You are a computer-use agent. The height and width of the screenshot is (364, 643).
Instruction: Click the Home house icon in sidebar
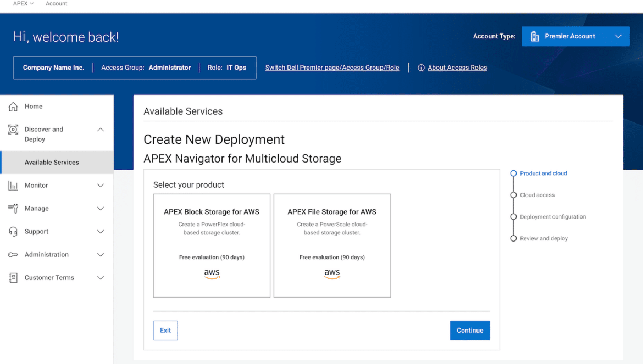(13, 107)
